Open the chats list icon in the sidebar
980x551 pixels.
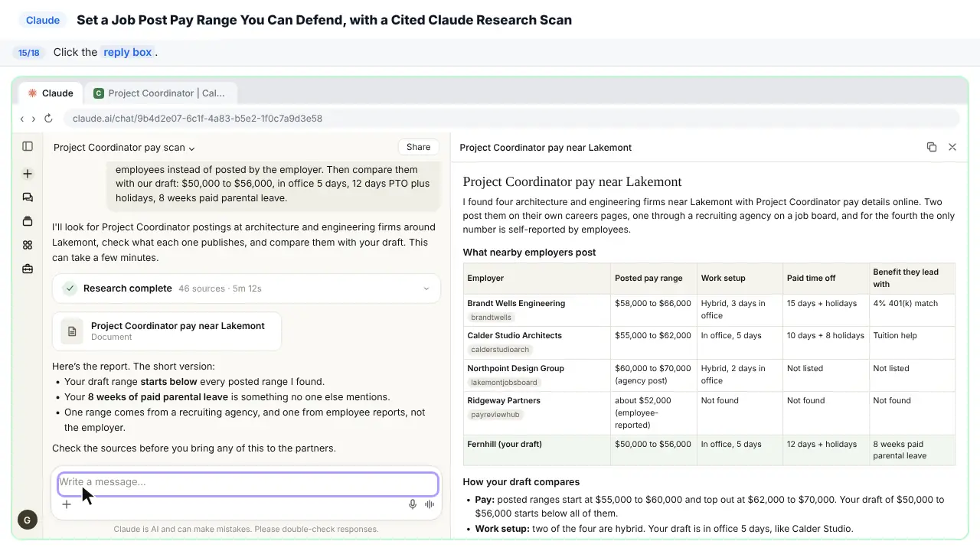click(x=28, y=197)
